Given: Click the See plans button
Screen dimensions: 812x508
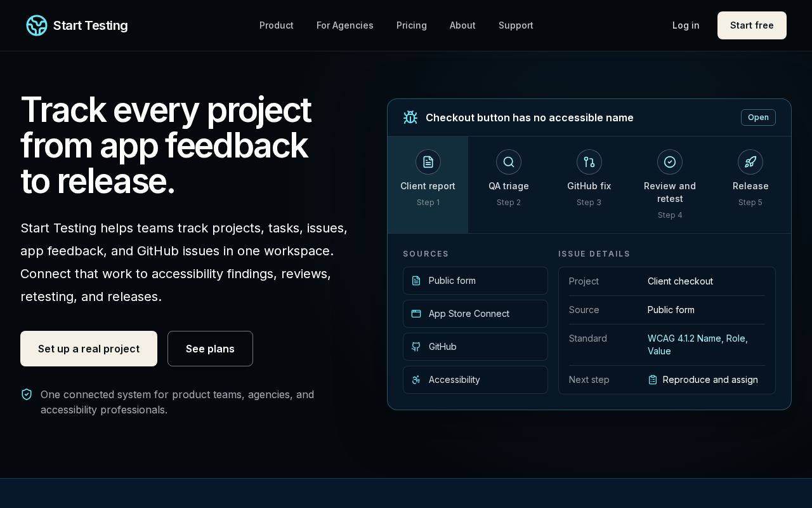Looking at the screenshot, I should coord(210,349).
